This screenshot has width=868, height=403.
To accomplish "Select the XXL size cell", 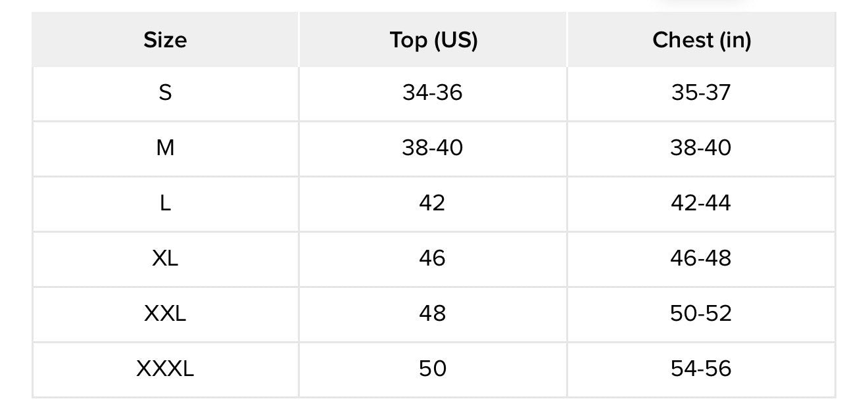I will coord(165,314).
